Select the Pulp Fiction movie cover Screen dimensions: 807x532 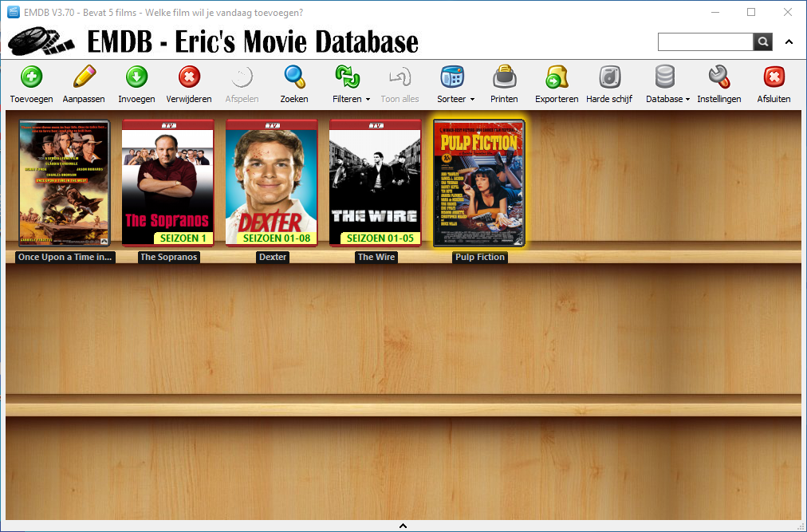pyautogui.click(x=478, y=183)
